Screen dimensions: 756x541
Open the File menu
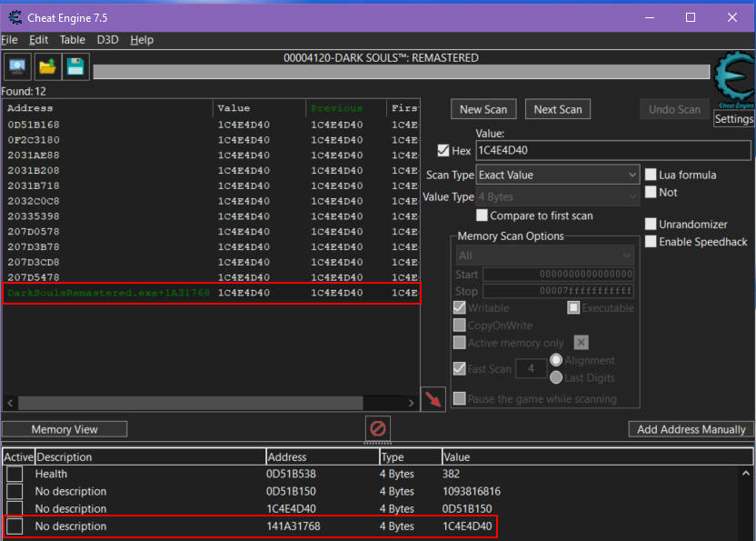9,40
